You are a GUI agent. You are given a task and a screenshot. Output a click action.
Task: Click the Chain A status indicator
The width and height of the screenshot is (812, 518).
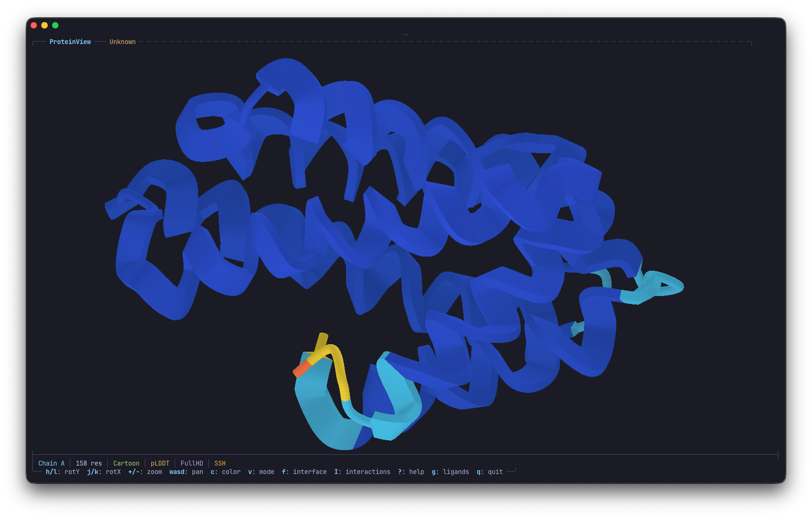click(x=51, y=463)
